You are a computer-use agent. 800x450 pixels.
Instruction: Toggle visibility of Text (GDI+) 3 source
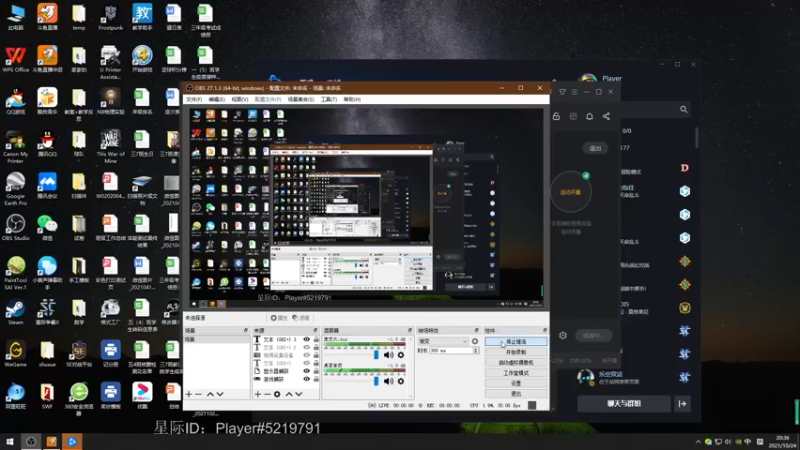click(307, 339)
